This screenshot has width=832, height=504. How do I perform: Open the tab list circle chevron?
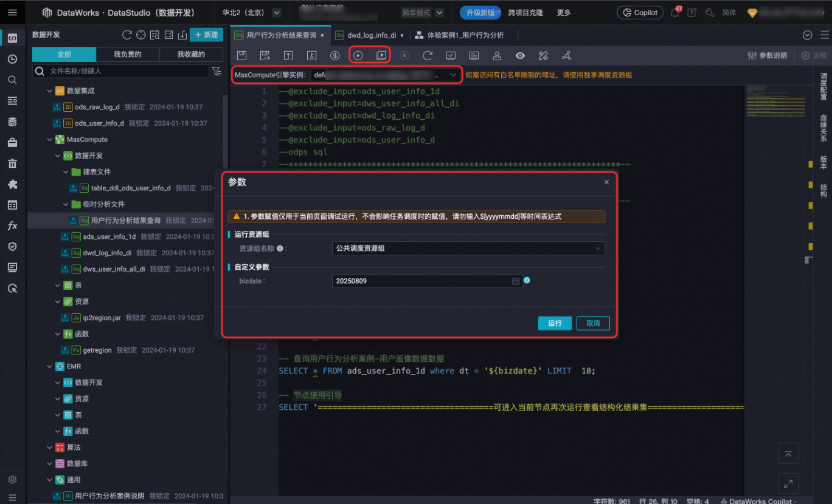click(807, 35)
